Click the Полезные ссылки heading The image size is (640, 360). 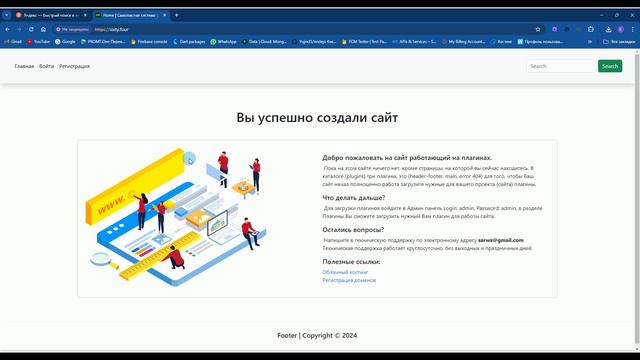click(x=351, y=262)
